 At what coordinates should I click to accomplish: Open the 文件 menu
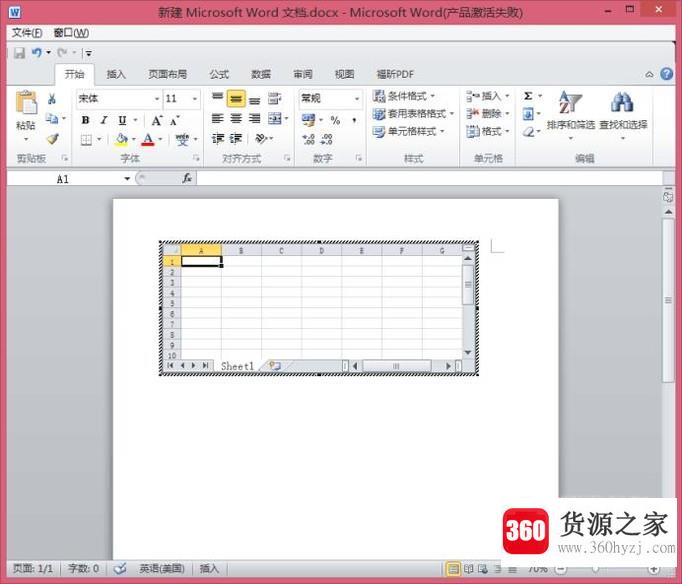point(27,33)
